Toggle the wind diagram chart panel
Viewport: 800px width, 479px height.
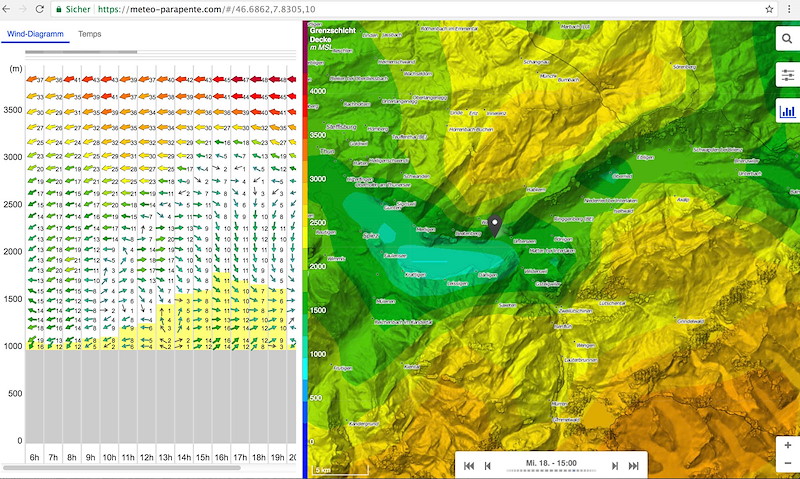[x=787, y=111]
